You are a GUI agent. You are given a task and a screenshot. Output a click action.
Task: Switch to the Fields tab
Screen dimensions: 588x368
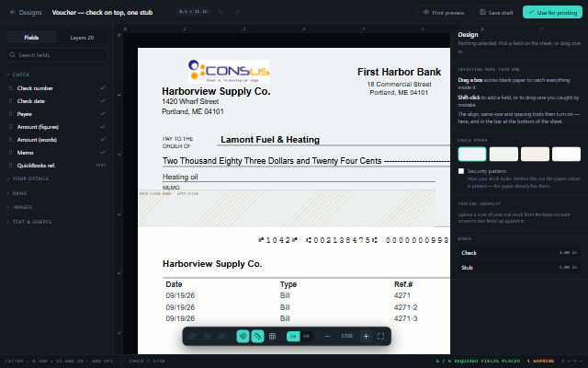click(x=31, y=38)
